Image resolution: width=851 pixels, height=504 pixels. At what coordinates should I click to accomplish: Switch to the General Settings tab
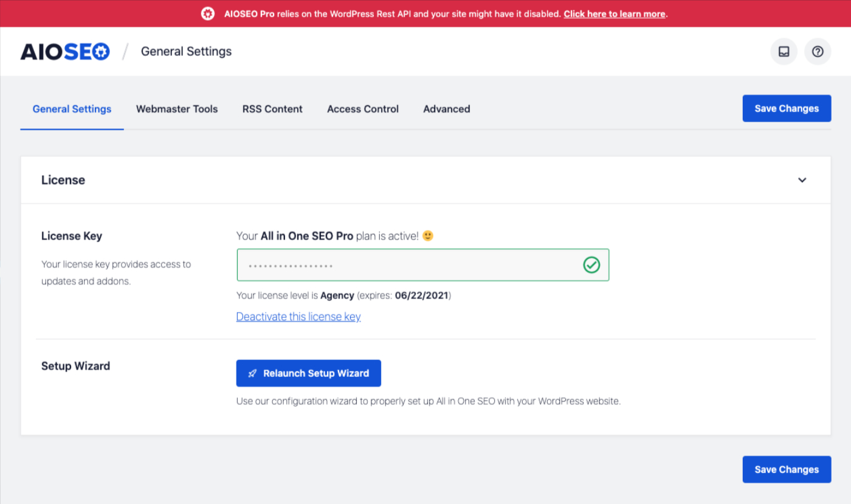tap(72, 109)
